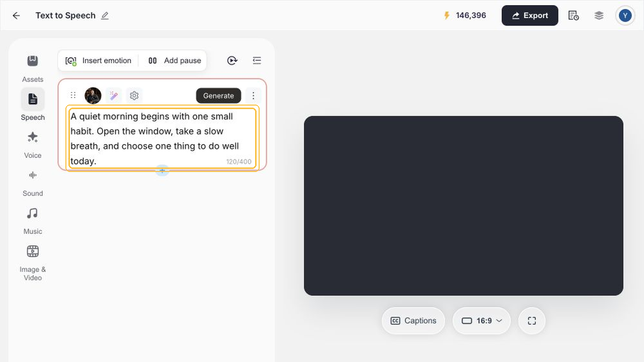
Task: Play all speech with the preview icon
Action: (232, 60)
